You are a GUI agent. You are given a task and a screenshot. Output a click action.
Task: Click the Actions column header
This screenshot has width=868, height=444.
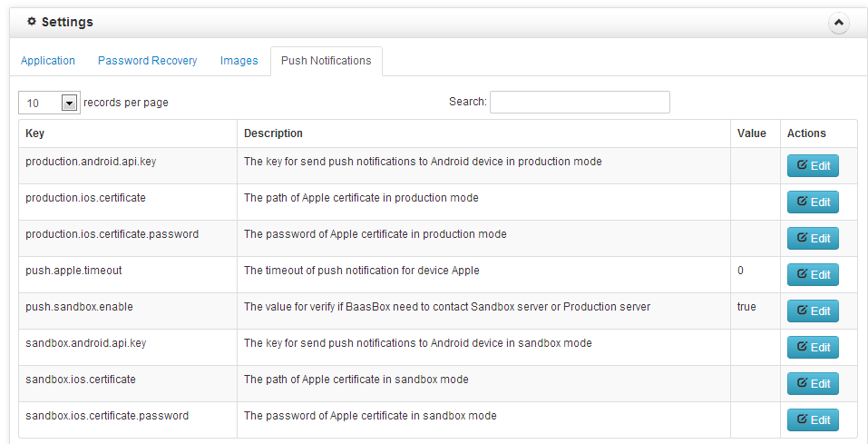(x=806, y=133)
